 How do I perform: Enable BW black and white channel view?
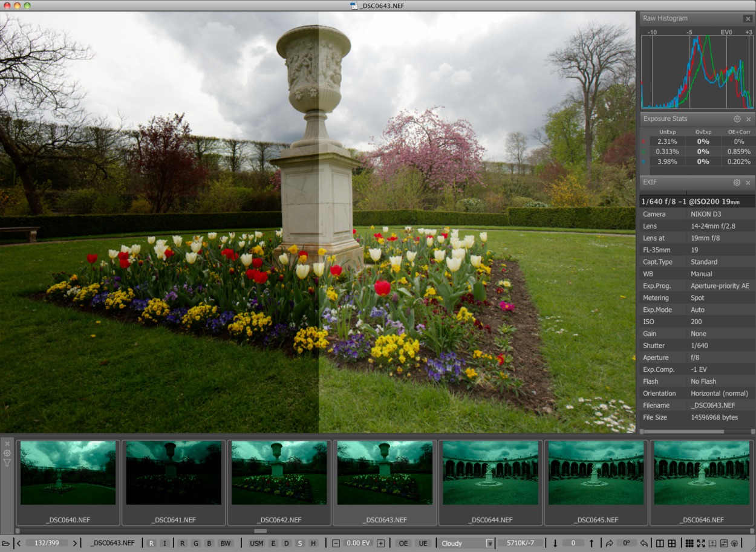pyautogui.click(x=226, y=543)
